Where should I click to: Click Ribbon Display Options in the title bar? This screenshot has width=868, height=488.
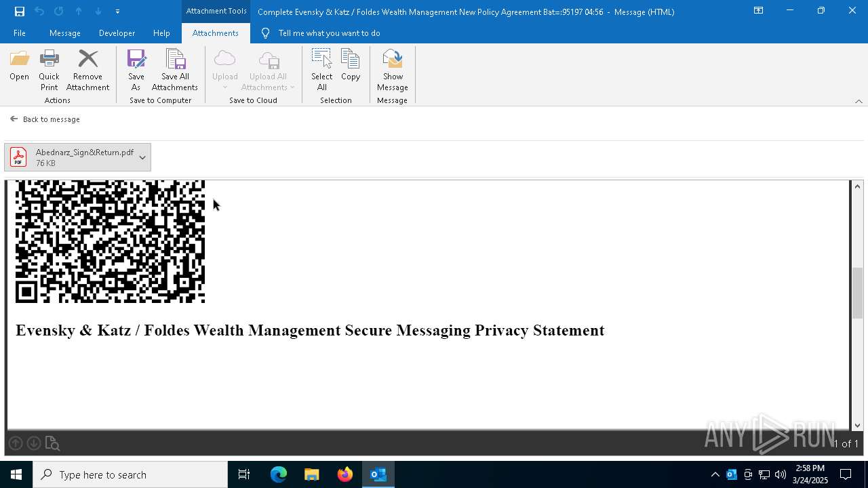[759, 11]
